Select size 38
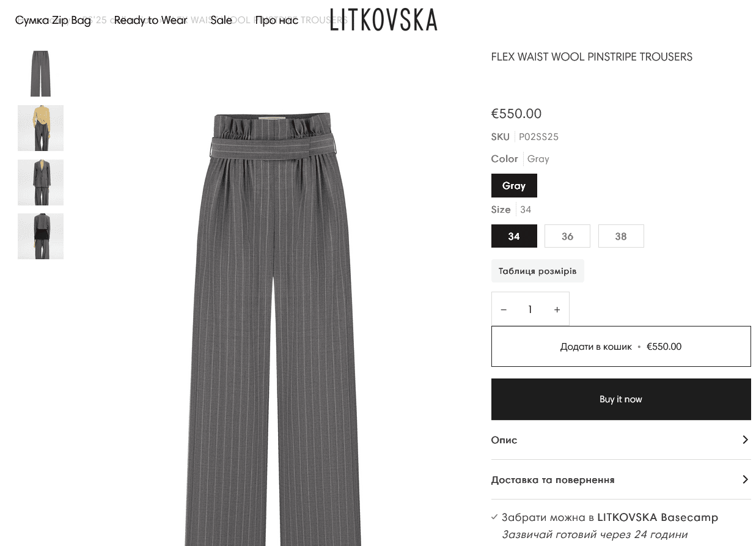 click(621, 236)
